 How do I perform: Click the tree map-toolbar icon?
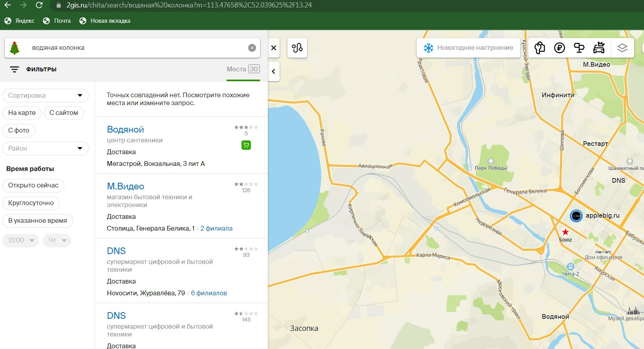(x=540, y=48)
